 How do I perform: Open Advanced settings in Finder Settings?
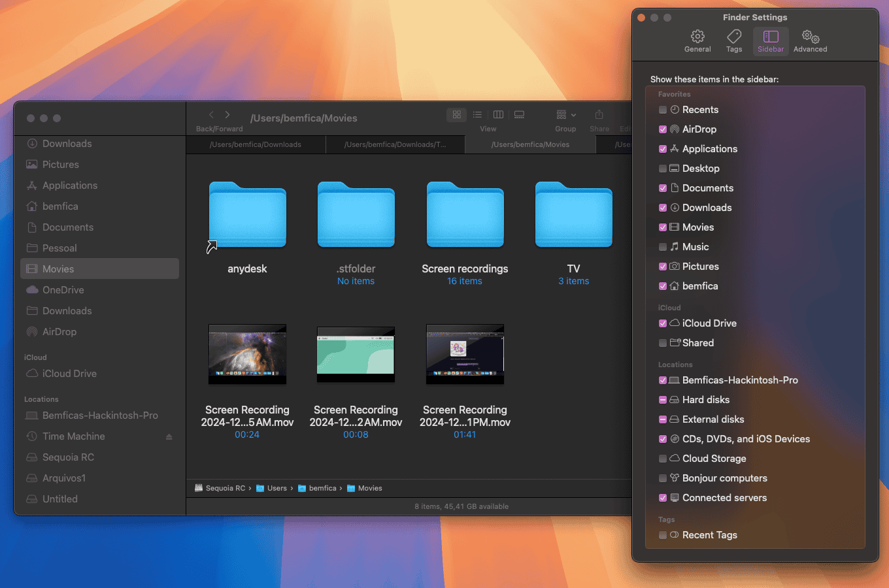(810, 41)
